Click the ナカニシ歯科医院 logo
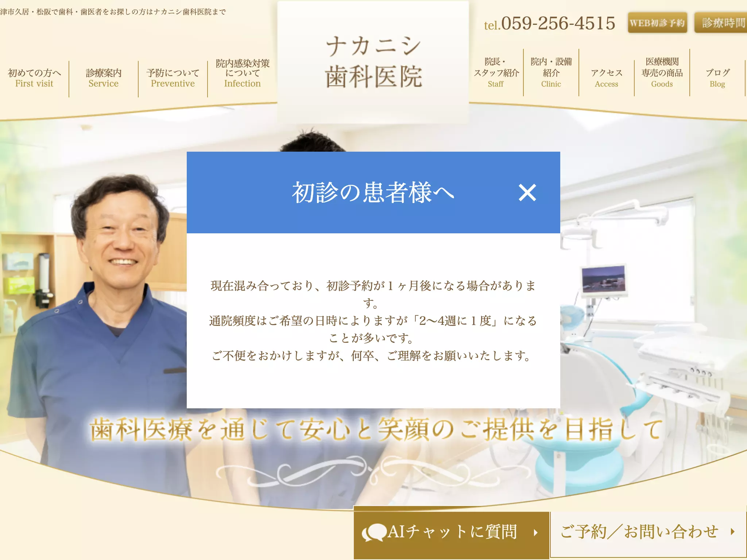This screenshot has height=560, width=747. pos(373,62)
